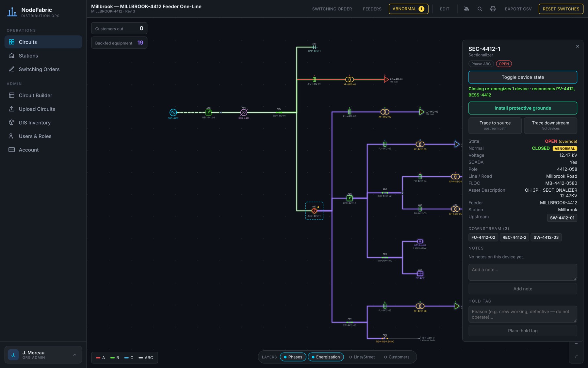Screen dimensions: 588x368
Task: Go to Users & Roles
Action: [x=43, y=136]
